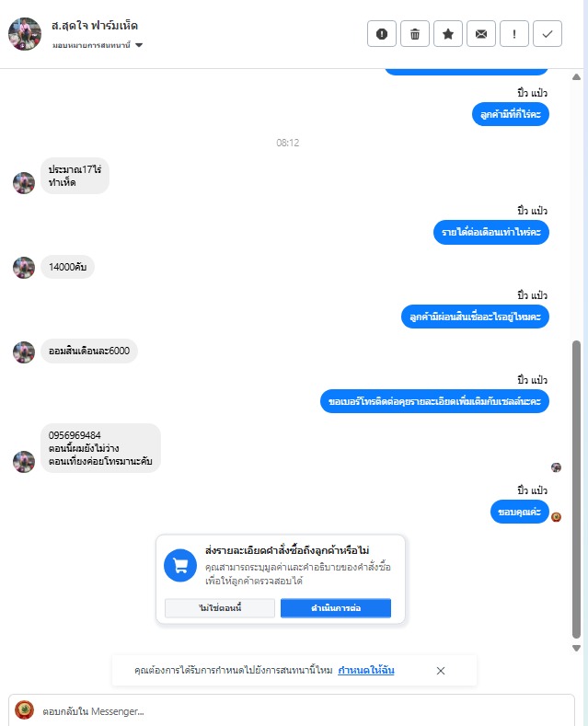Screen dimensions: 588x726
Task: Click the blue ดำเนินการต่อ button
Action: click(x=336, y=608)
